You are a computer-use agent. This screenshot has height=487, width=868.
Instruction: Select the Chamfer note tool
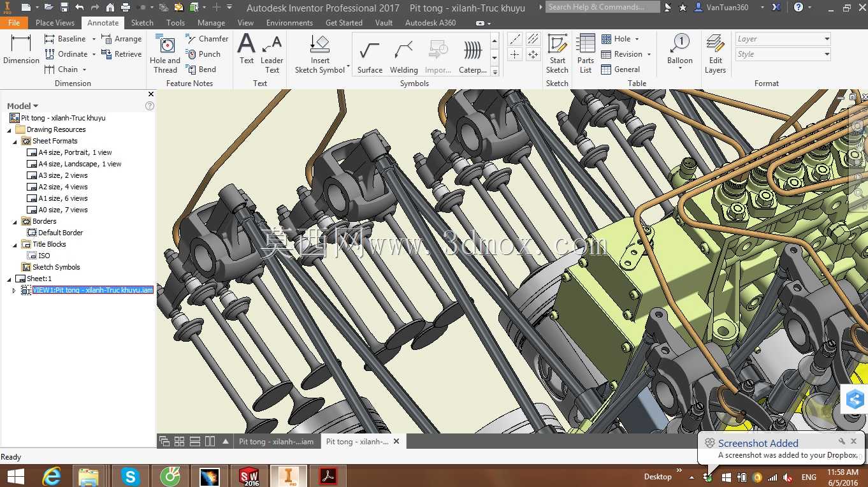click(207, 39)
